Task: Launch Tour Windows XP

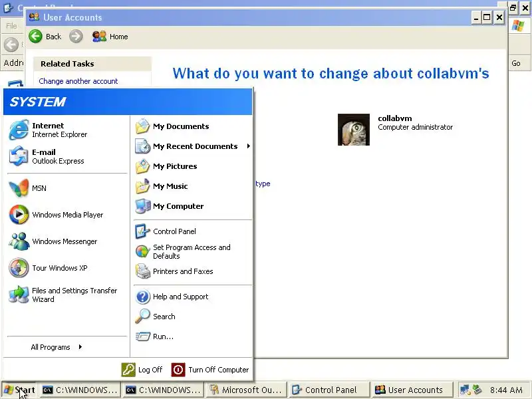Action: 67,268
